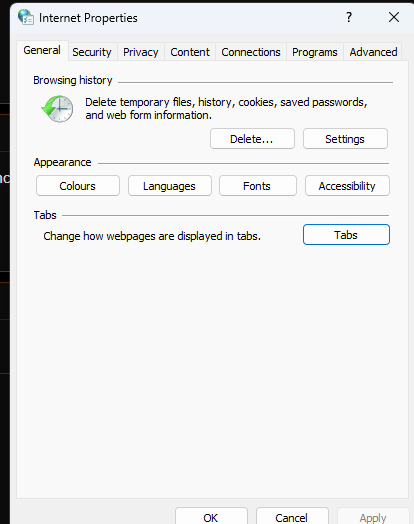This screenshot has width=414, height=524.
Task: Confirm with the OK button
Action: (x=211, y=517)
